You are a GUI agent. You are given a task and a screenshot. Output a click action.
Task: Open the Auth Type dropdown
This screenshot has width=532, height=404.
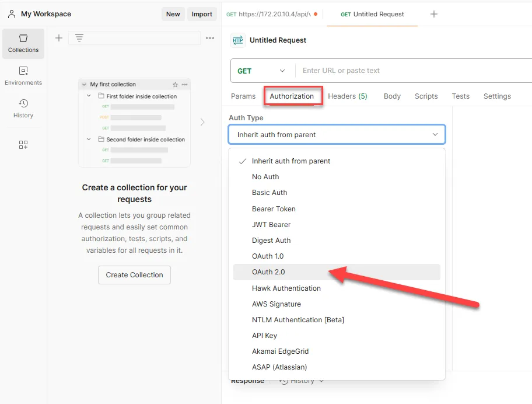coord(337,134)
